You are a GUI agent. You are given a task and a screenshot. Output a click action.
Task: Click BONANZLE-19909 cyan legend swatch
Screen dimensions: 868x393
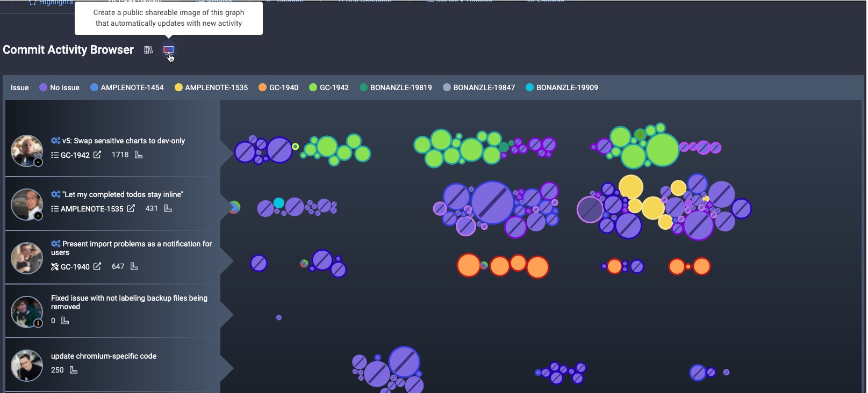(529, 88)
